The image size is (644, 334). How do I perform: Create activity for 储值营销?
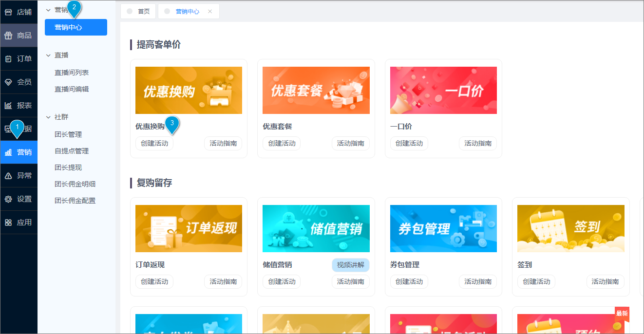pos(282,282)
